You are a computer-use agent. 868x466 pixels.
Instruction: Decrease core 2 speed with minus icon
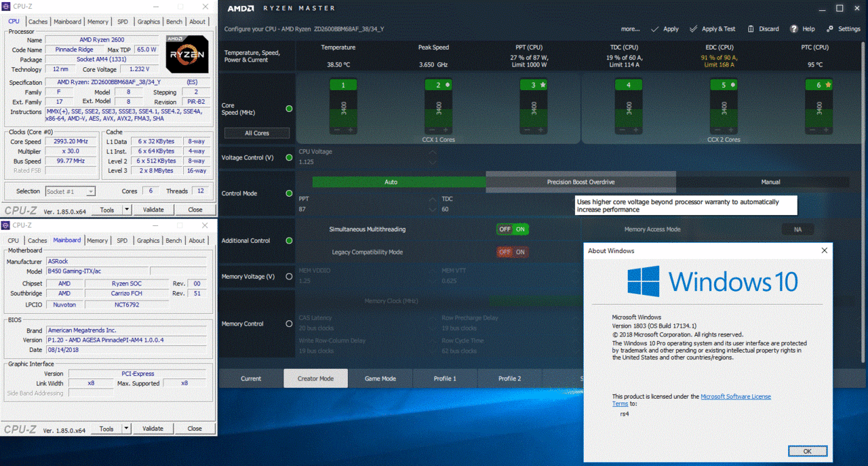(432, 130)
